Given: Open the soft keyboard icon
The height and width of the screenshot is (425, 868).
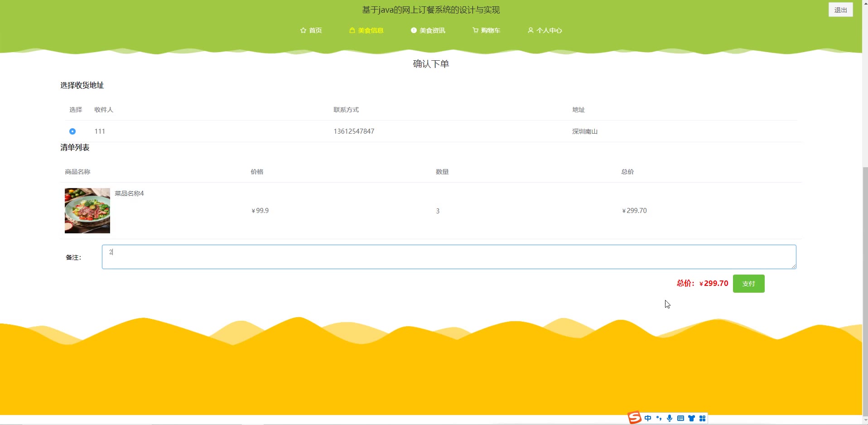Looking at the screenshot, I should pyautogui.click(x=680, y=418).
